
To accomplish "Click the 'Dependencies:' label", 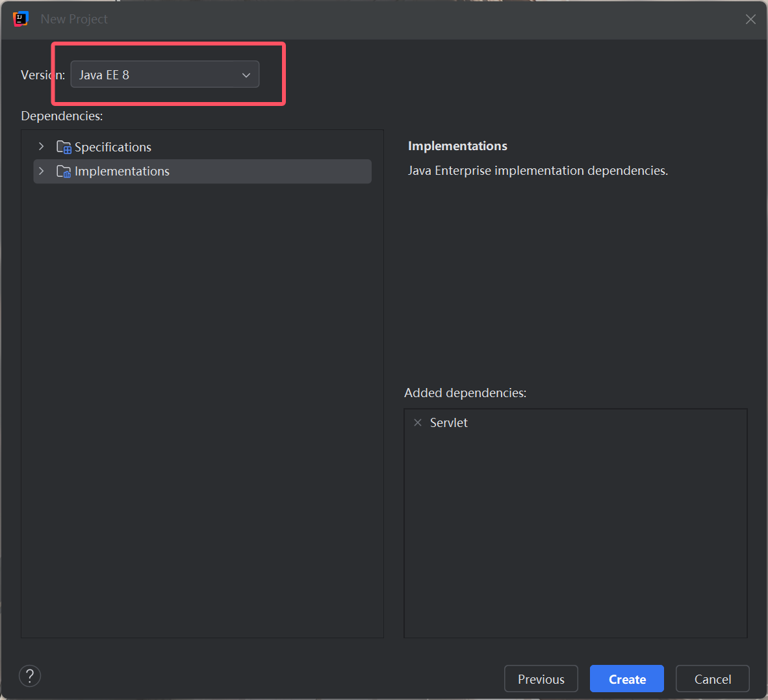I will pyautogui.click(x=62, y=116).
